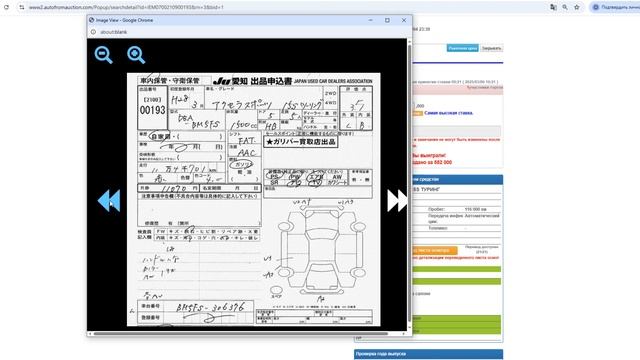Click the lot number 00193 on sheet
The image size is (640, 360).
pyautogui.click(x=153, y=110)
